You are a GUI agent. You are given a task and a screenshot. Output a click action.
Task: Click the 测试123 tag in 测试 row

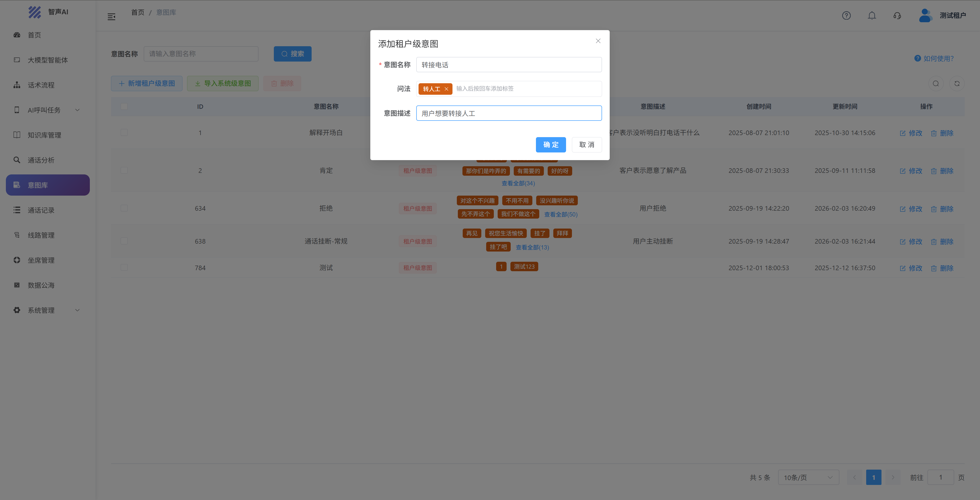[x=524, y=267]
